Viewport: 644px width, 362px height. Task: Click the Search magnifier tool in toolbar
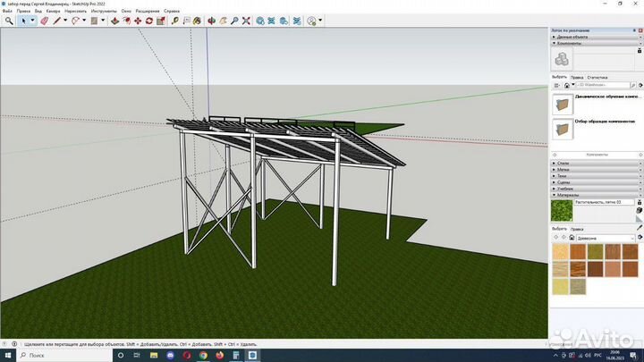9,21
